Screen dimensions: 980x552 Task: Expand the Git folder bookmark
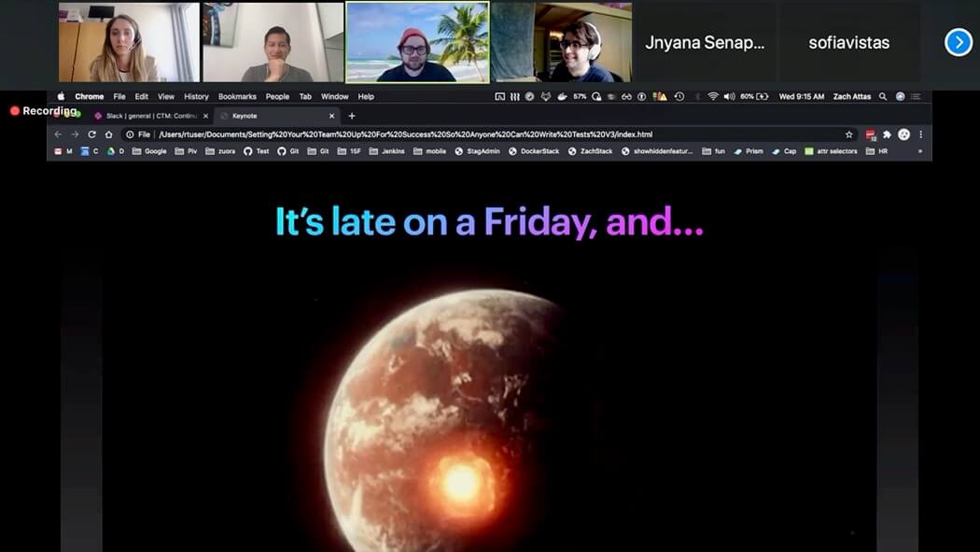(318, 151)
